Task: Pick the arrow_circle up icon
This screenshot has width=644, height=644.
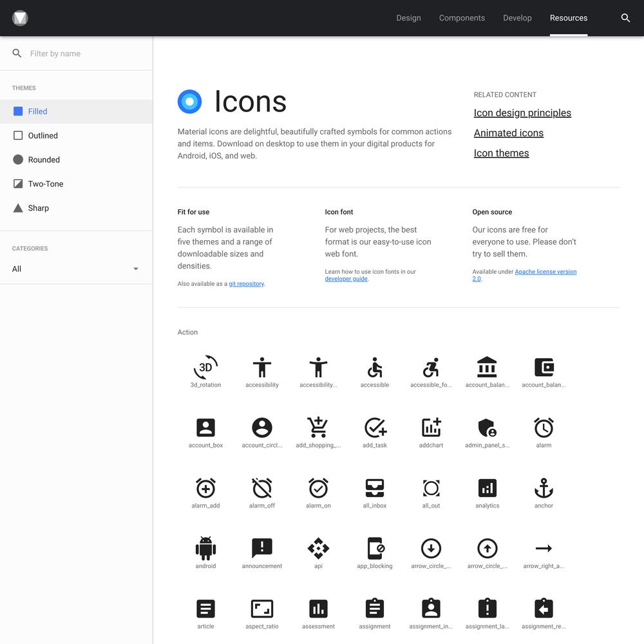Action: (x=487, y=548)
